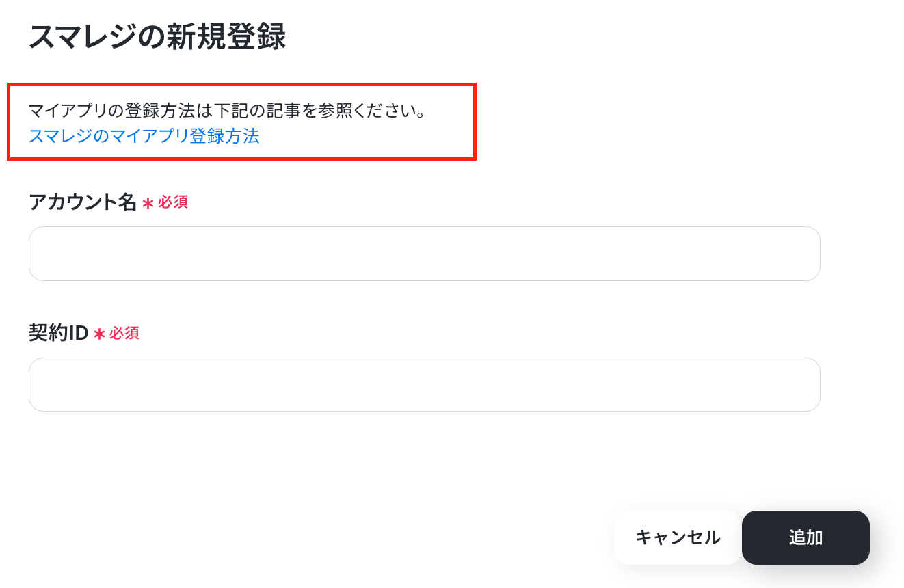The height and width of the screenshot is (588, 904).
Task: Click the キャンセル button
Action: pos(678,537)
